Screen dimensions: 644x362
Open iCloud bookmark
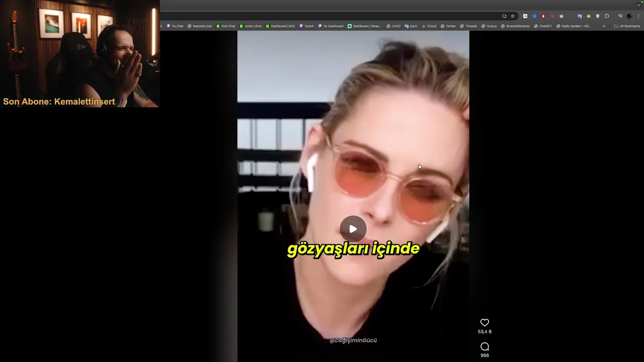(429, 26)
